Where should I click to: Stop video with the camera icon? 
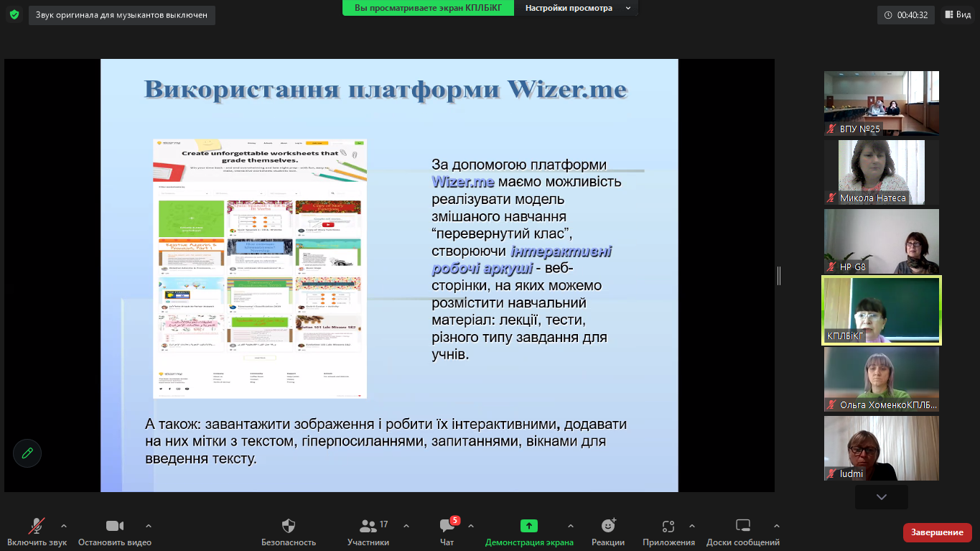coord(115,526)
